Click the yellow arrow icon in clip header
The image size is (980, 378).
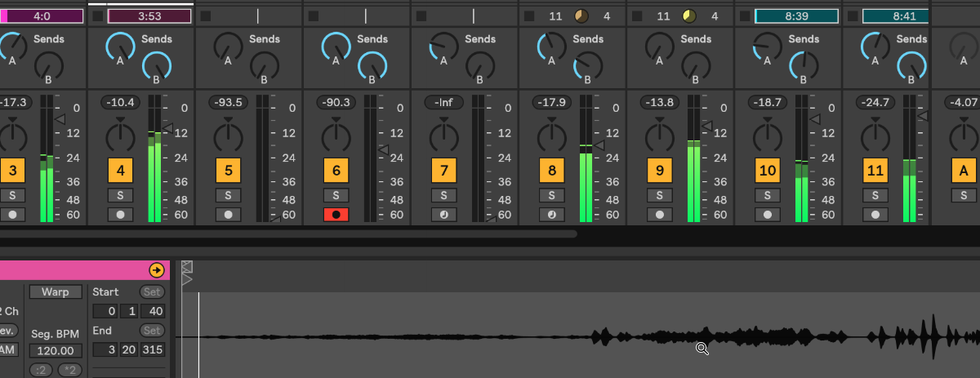point(156,270)
